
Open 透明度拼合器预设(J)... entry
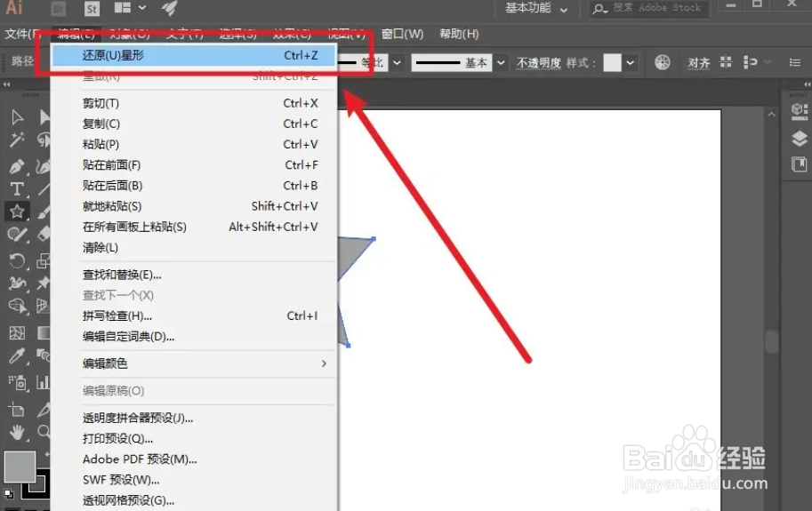[x=194, y=418]
